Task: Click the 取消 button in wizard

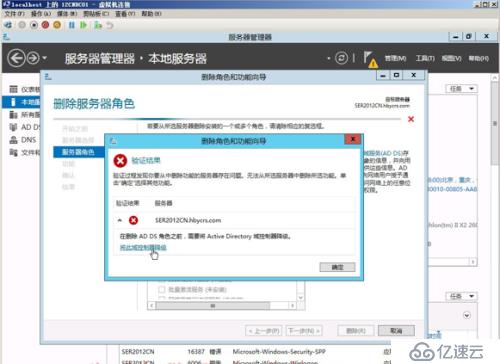Action: (396, 331)
